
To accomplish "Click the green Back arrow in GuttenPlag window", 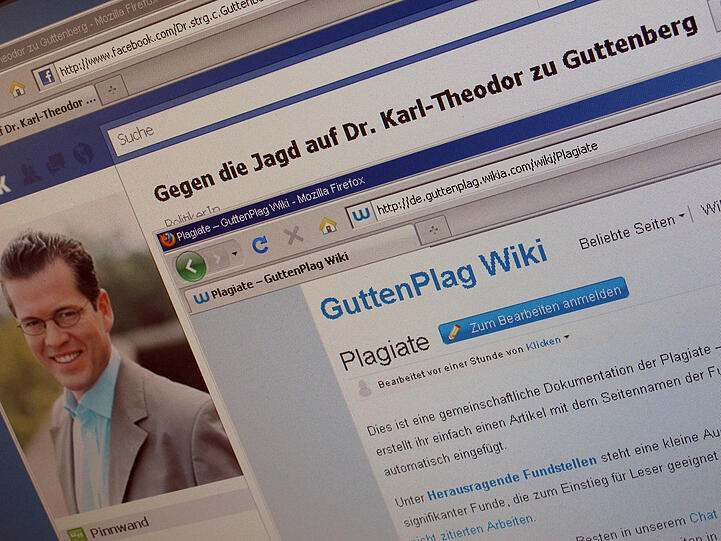I will [191, 266].
